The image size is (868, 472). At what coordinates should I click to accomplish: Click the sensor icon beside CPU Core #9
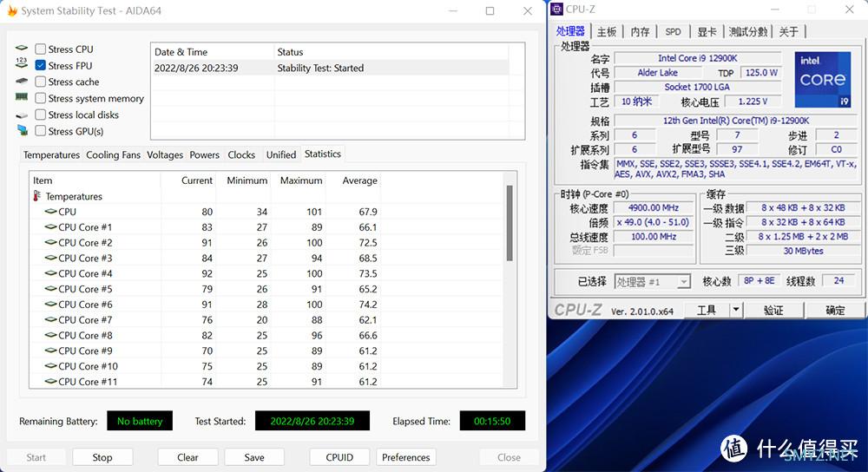(x=50, y=351)
